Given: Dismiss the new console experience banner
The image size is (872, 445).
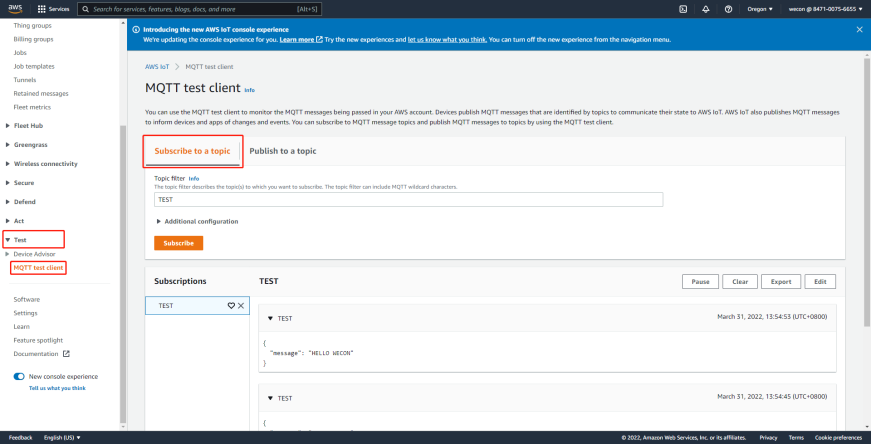Looking at the screenshot, I should tap(859, 30).
